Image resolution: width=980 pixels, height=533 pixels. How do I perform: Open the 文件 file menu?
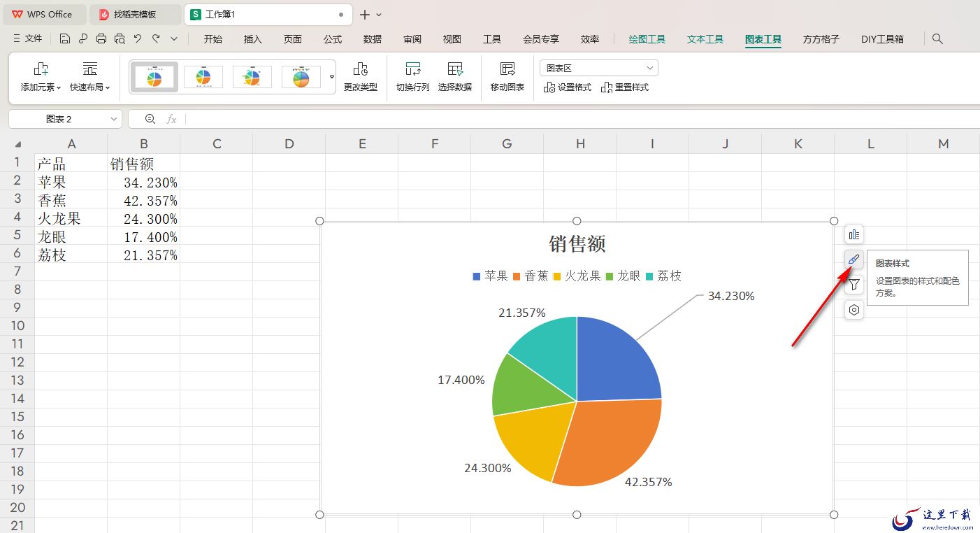point(28,39)
